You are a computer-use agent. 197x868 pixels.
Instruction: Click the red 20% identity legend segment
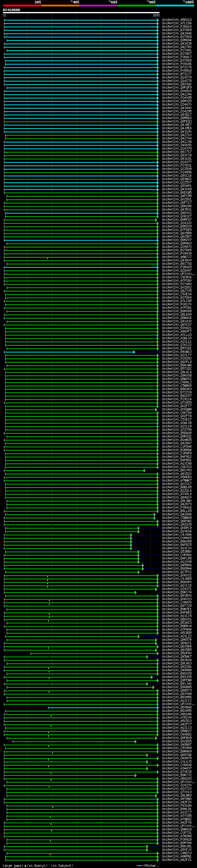(22, 6)
